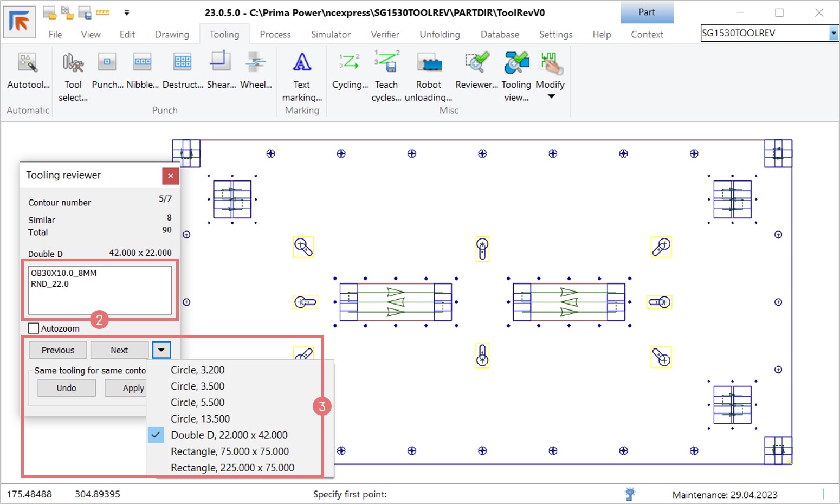Choose Rectangle, 75.000 x 75.000 from list
Screen dimensions: 840x504
pos(229,451)
